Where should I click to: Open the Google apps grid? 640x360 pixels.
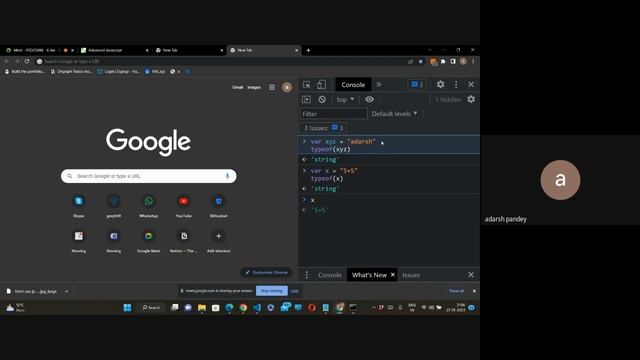tap(272, 87)
